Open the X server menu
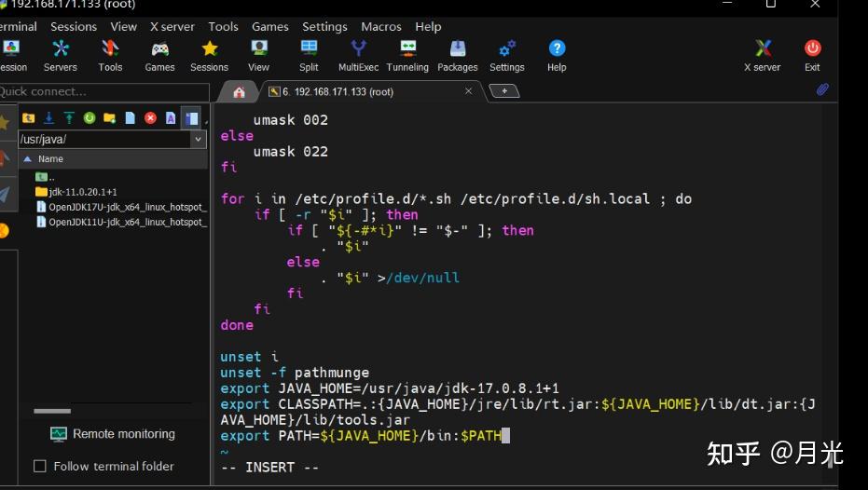The width and height of the screenshot is (868, 490). click(x=172, y=26)
